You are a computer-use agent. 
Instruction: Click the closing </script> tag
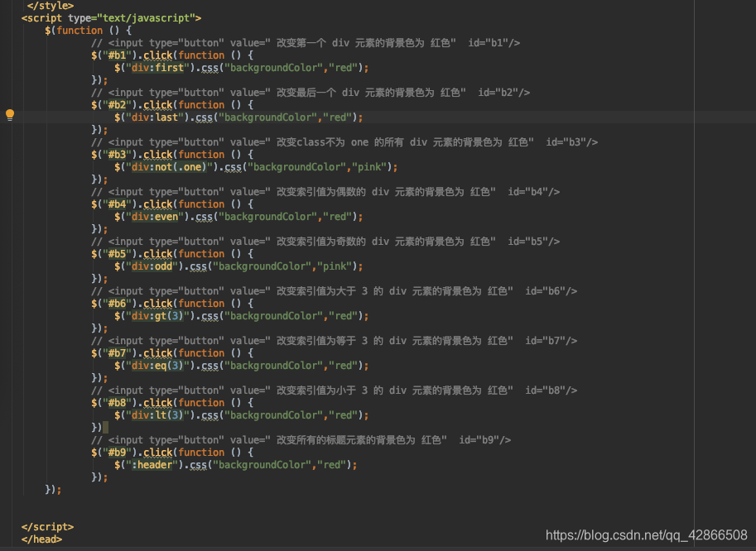47,527
